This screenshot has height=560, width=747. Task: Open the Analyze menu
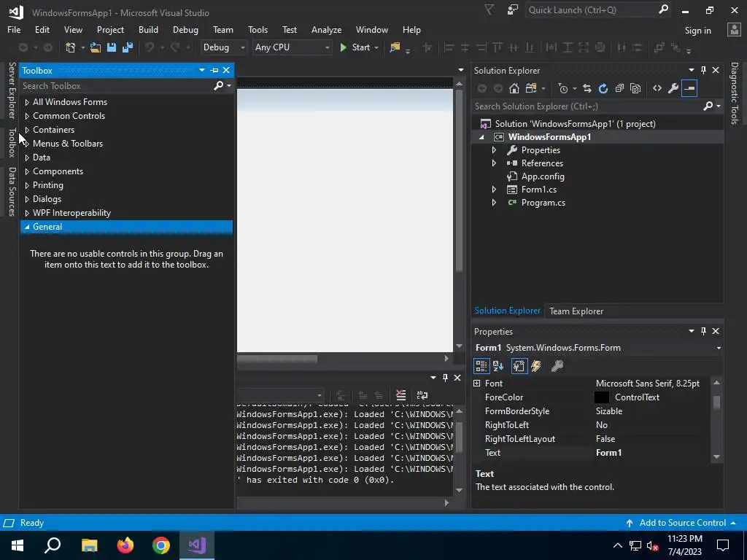coord(326,29)
